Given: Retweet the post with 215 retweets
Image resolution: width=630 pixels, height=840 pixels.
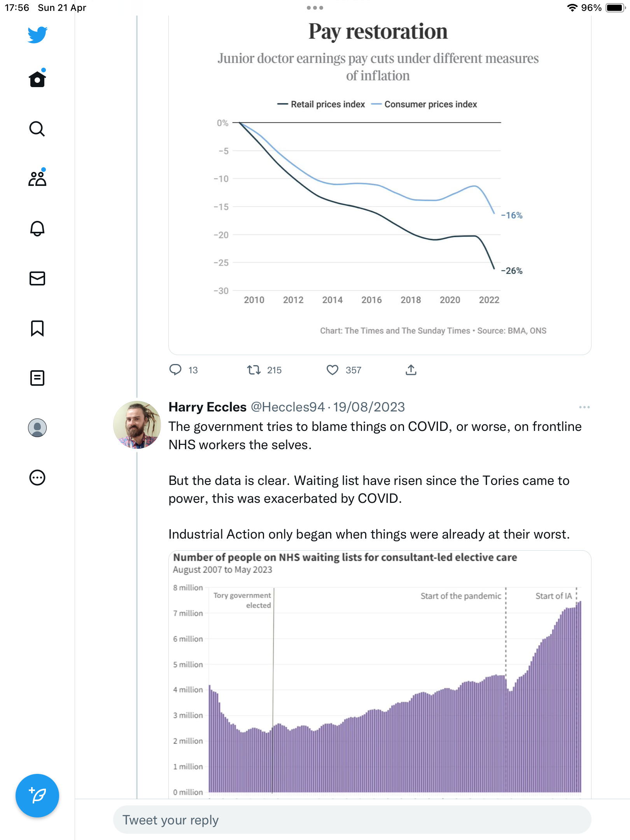Looking at the screenshot, I should 254,369.
